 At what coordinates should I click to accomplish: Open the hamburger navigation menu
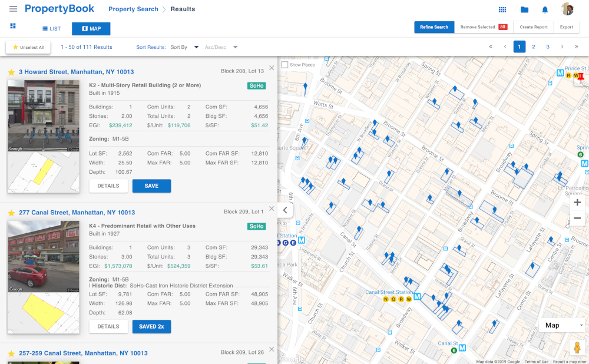pyautogui.click(x=13, y=9)
